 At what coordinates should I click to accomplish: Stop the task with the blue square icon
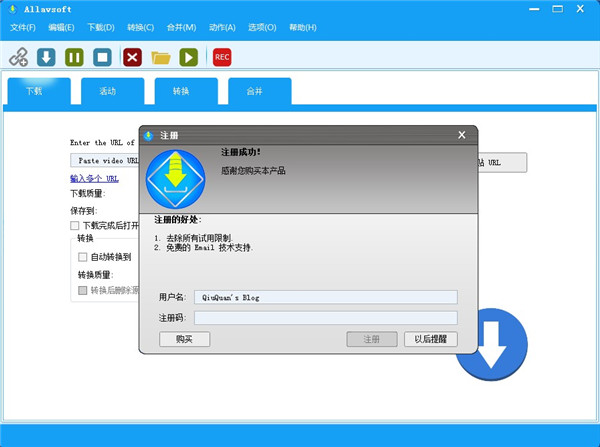pyautogui.click(x=103, y=57)
